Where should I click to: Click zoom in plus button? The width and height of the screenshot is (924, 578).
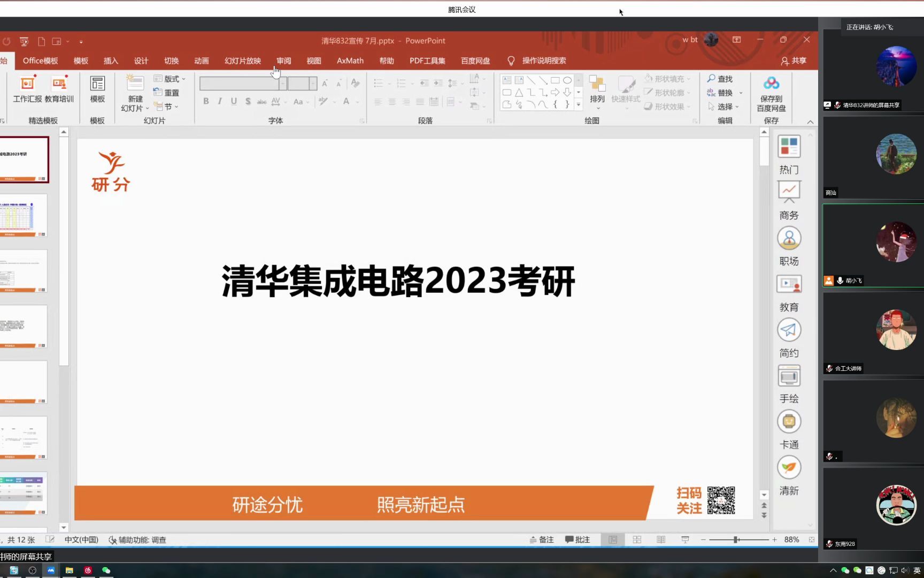click(x=774, y=539)
